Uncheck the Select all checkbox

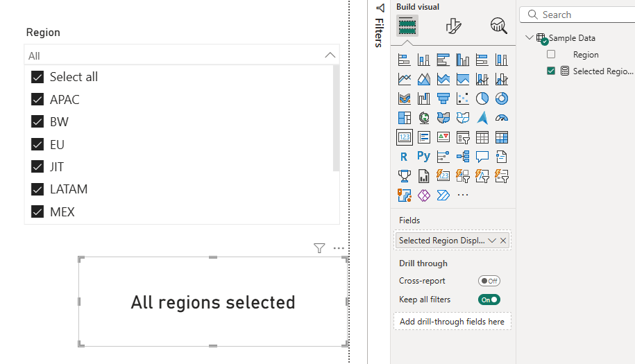(x=37, y=77)
